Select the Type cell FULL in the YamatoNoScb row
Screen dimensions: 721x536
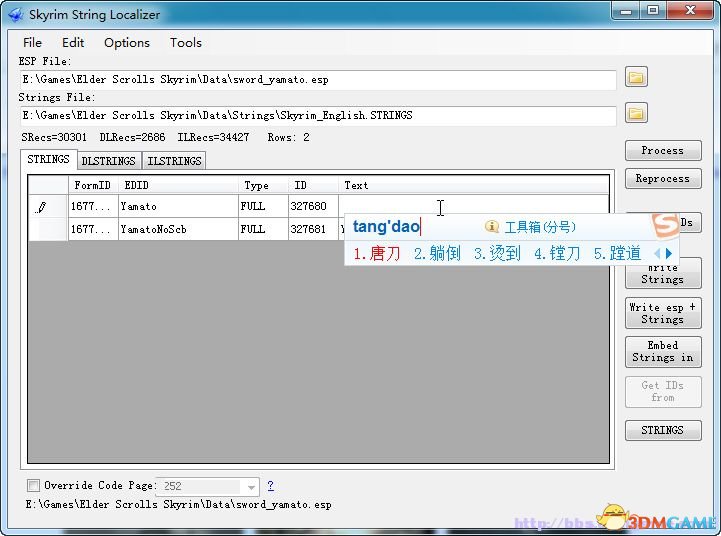(263, 229)
